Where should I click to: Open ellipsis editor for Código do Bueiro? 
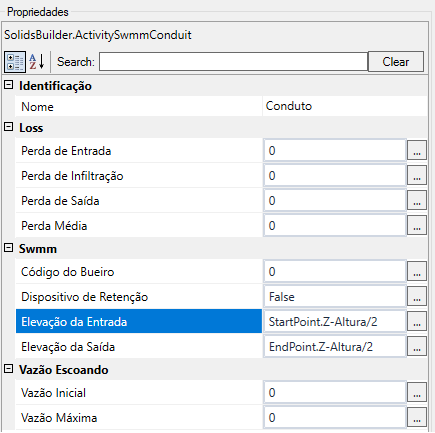[417, 271]
